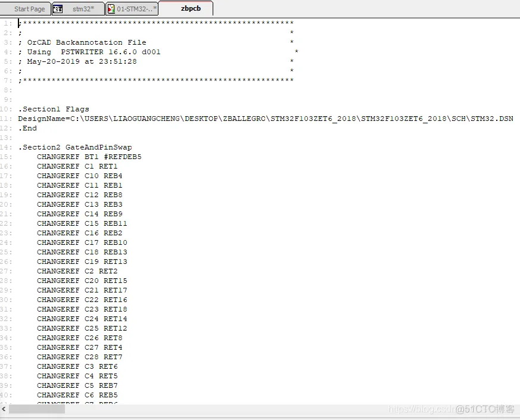Click 'CHANGEREF C6 REB5' line

(x=77, y=396)
